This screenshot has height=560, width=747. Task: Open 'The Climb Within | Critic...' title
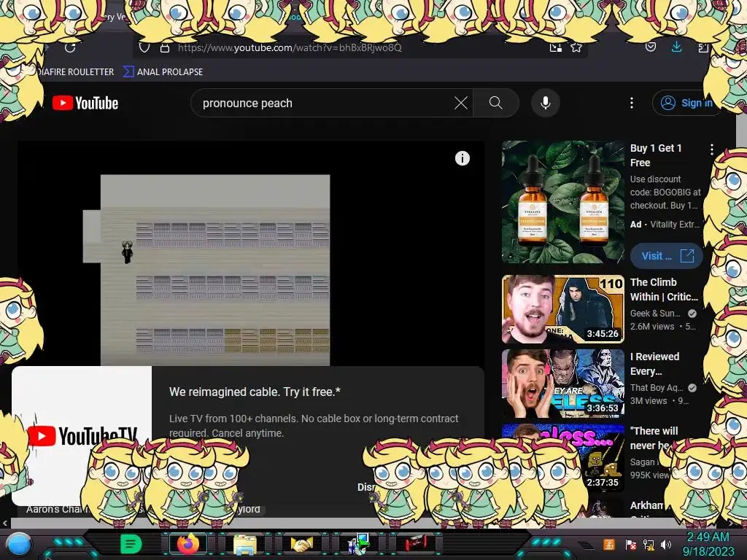point(664,289)
